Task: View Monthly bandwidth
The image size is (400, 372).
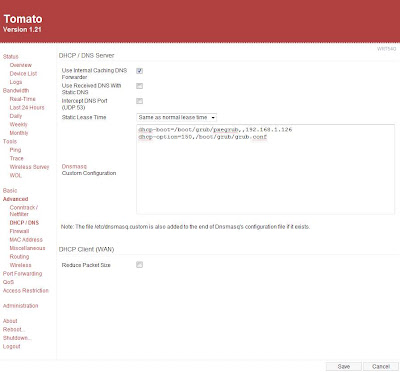Action: [19, 133]
